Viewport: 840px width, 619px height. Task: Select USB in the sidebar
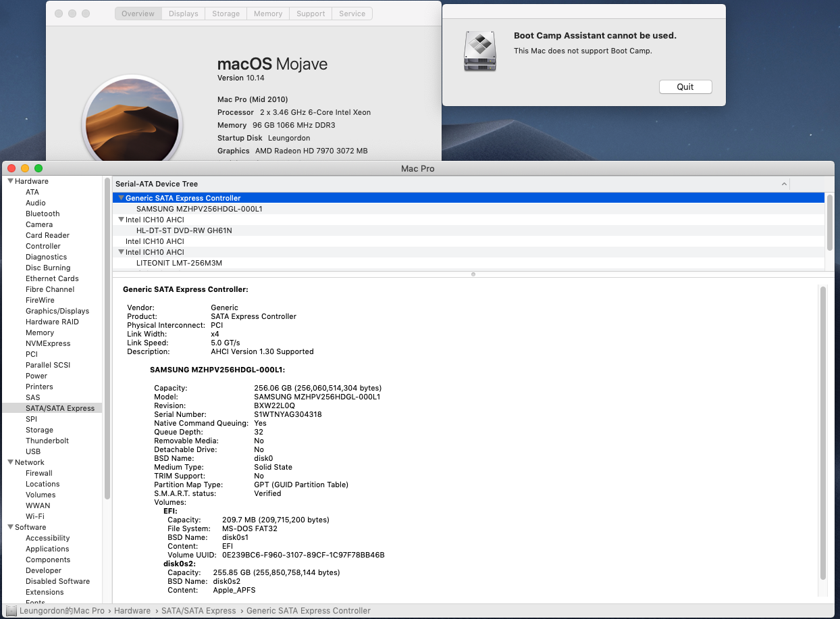click(x=33, y=451)
